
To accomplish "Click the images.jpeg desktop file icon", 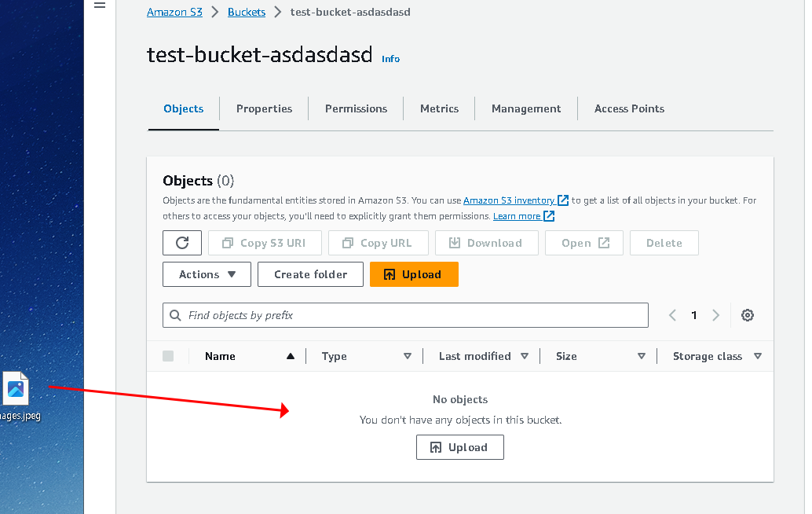I will click(16, 388).
